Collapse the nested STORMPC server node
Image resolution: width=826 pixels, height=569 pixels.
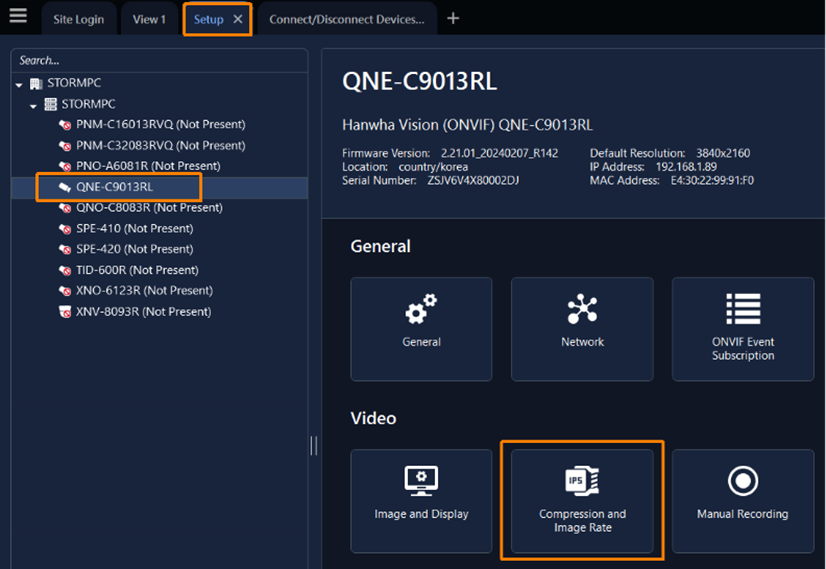point(33,105)
